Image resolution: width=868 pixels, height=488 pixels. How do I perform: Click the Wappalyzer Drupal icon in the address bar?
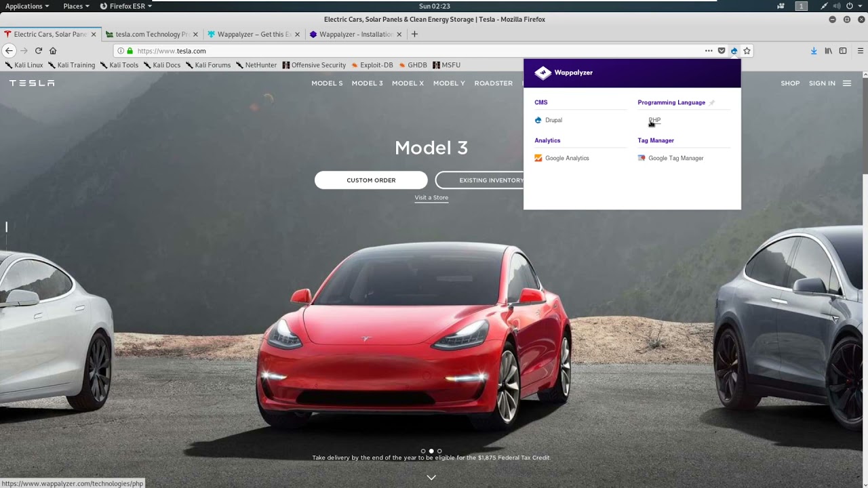pyautogui.click(x=734, y=51)
